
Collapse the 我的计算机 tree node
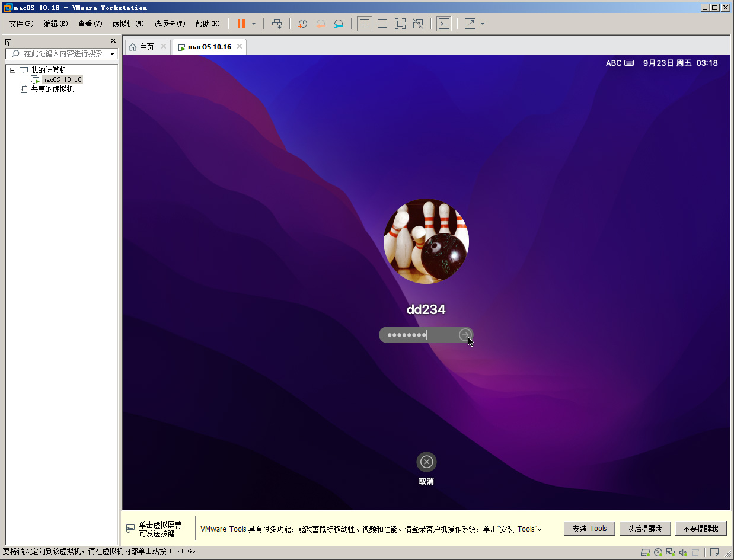(12, 70)
